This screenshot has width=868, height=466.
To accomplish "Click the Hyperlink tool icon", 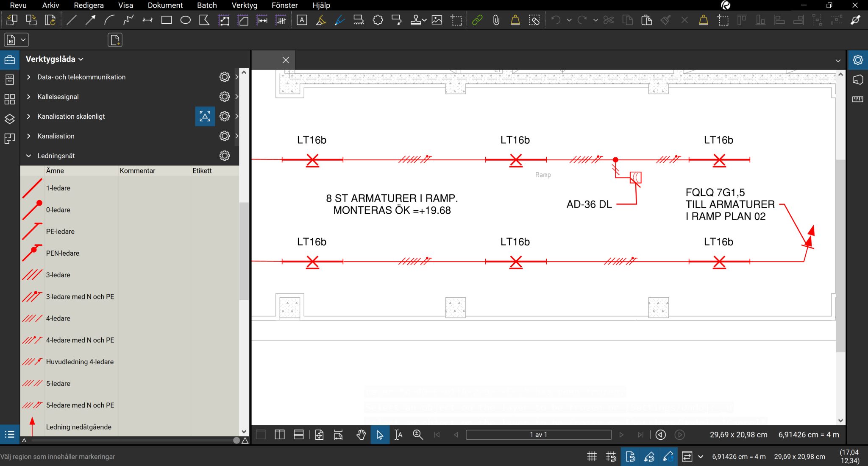I will (x=477, y=20).
